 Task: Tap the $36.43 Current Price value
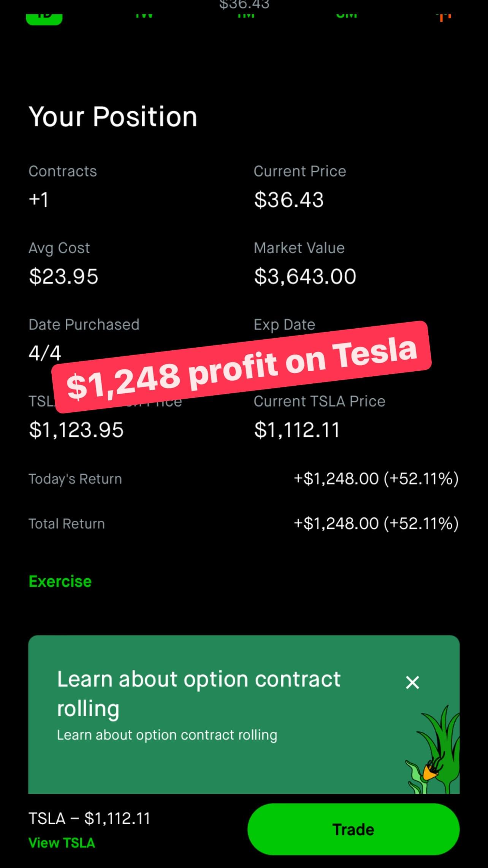[289, 200]
